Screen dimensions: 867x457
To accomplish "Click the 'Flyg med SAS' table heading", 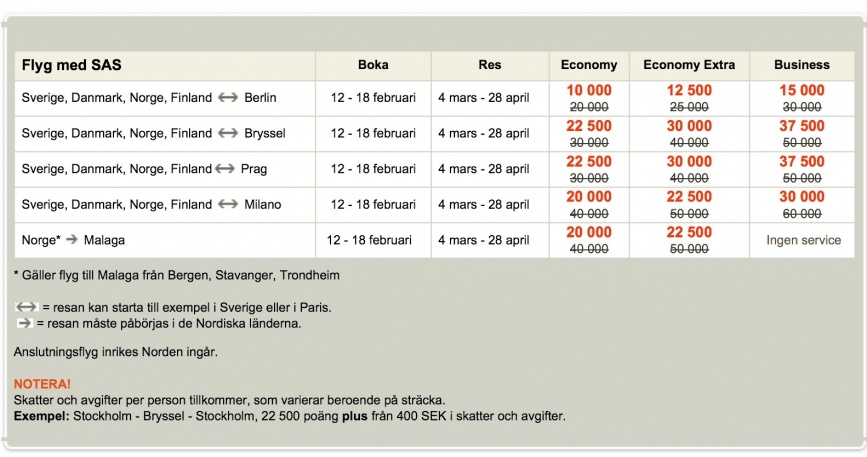I will [x=72, y=65].
